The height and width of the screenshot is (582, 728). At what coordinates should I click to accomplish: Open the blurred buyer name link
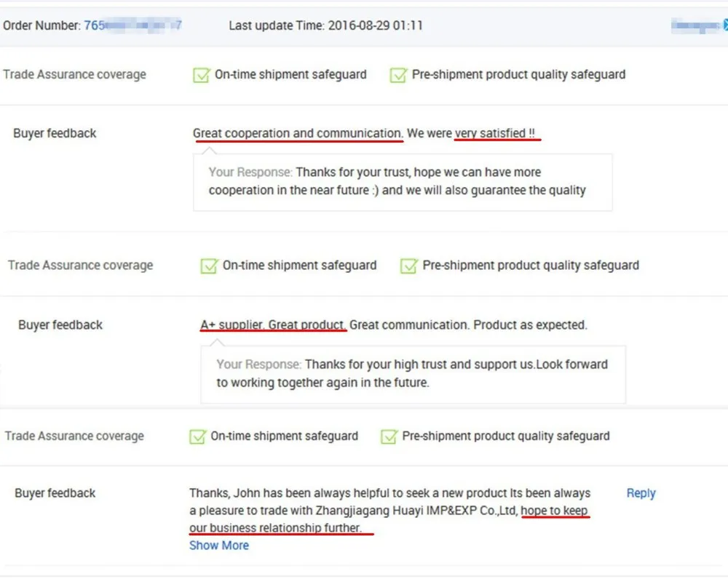(x=695, y=25)
